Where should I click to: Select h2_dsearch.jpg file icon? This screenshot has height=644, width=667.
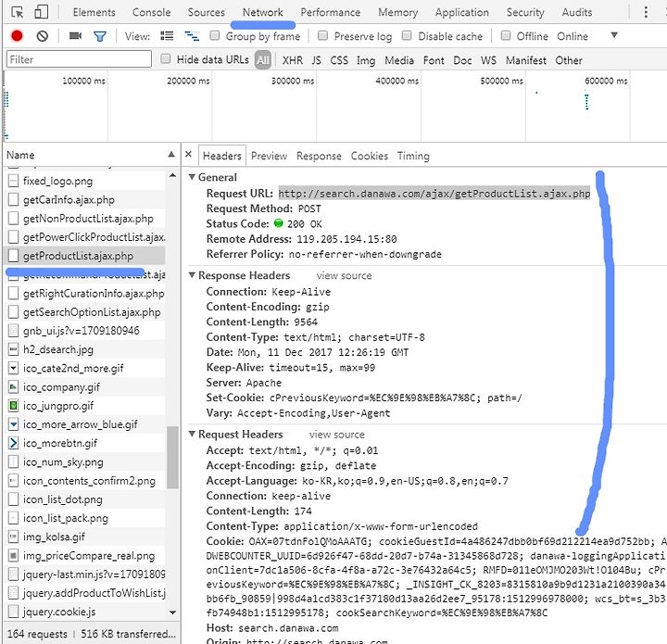point(13,349)
